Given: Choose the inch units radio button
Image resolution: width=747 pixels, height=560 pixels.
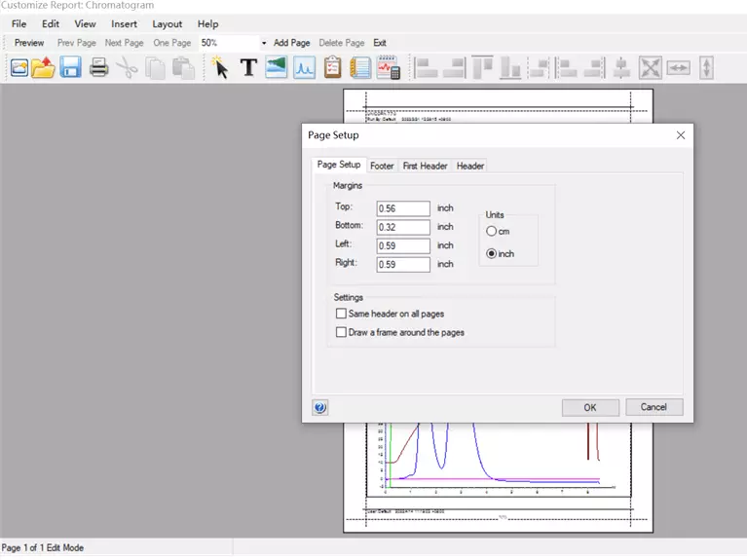Looking at the screenshot, I should pyautogui.click(x=492, y=253).
